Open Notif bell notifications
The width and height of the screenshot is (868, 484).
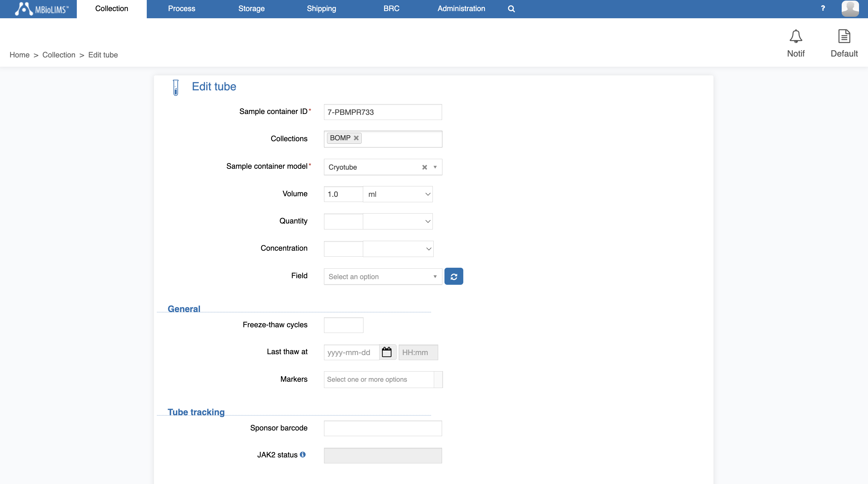pyautogui.click(x=796, y=43)
